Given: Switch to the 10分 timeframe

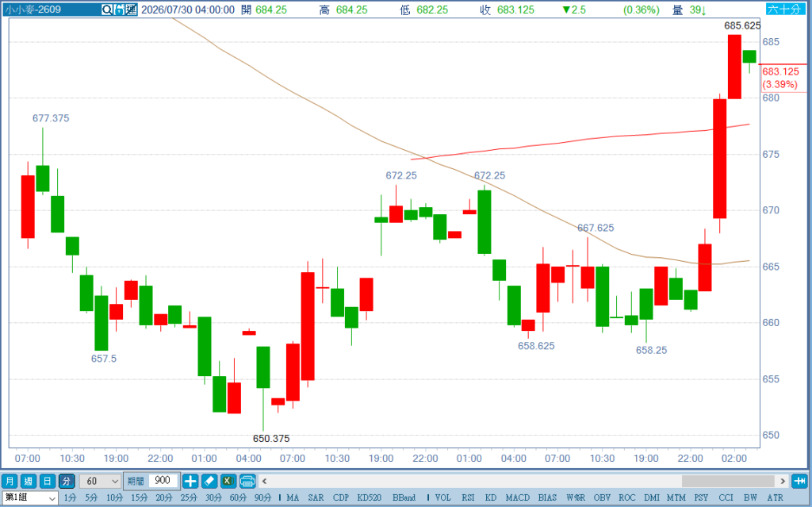Looking at the screenshot, I should [x=114, y=497].
